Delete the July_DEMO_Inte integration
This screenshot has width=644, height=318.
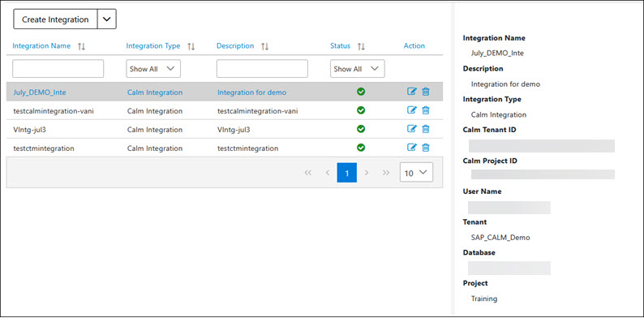(x=426, y=92)
